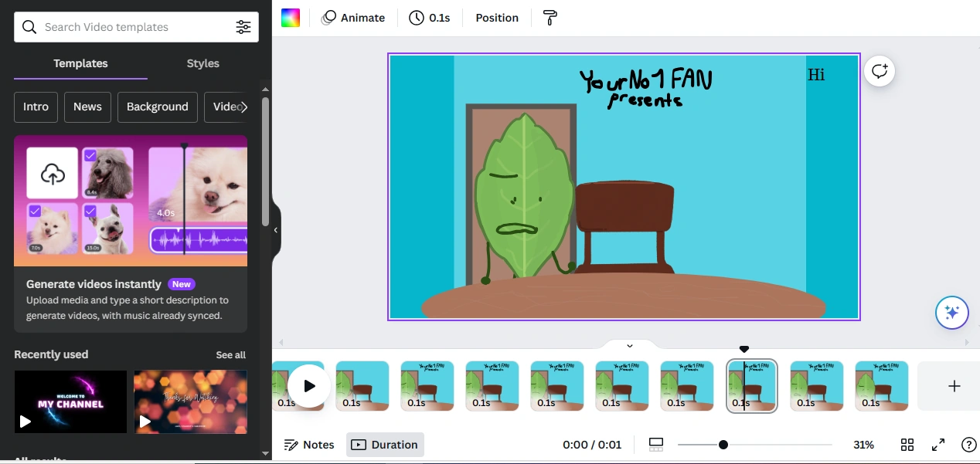Viewport: 980px width, 464px height.
Task: Collapse the left sidebar panel
Action: click(x=275, y=229)
